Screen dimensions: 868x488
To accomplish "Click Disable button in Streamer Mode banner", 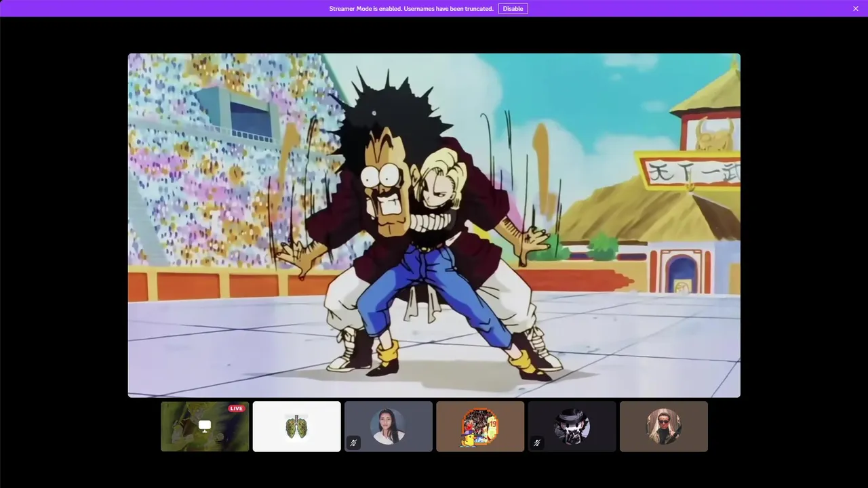I will [513, 9].
